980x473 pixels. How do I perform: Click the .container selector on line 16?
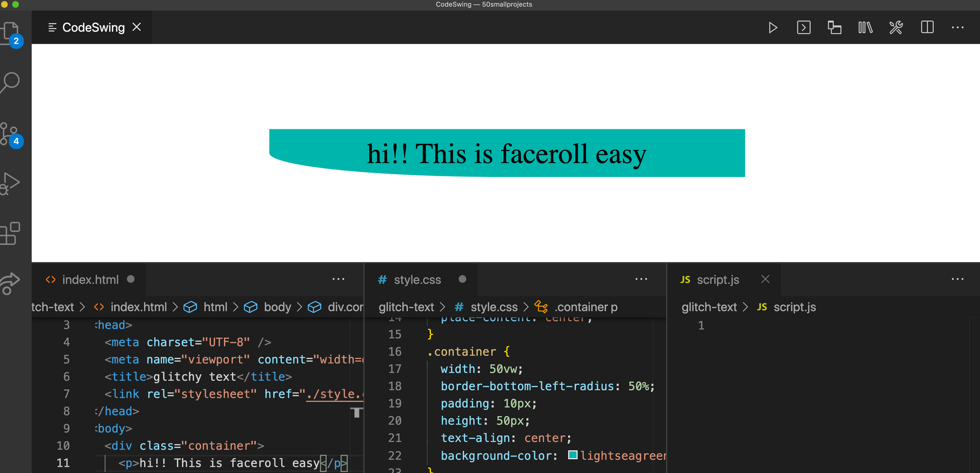pyautogui.click(x=462, y=352)
